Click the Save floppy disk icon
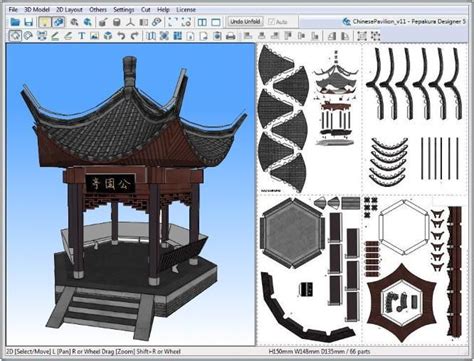Screen dimensions: 474x361 [x=28, y=22]
